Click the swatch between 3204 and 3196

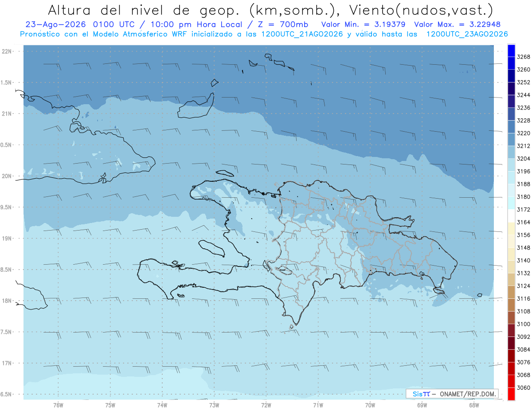511,165
